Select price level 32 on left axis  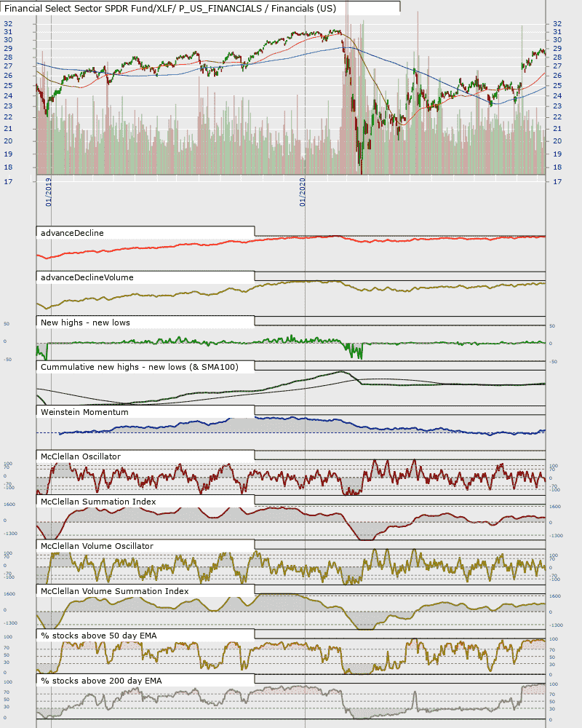tap(8, 24)
